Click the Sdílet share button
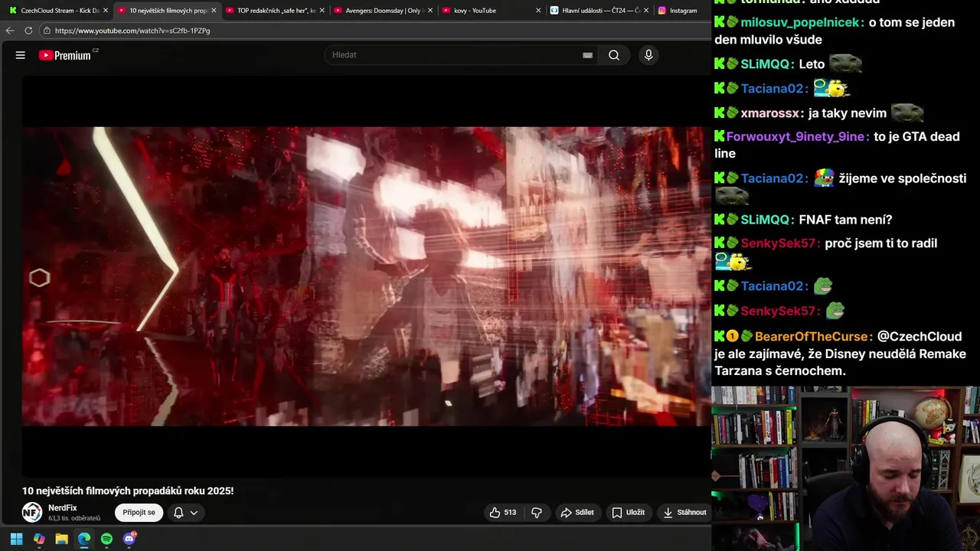This screenshot has height=551, width=980. 577,513
